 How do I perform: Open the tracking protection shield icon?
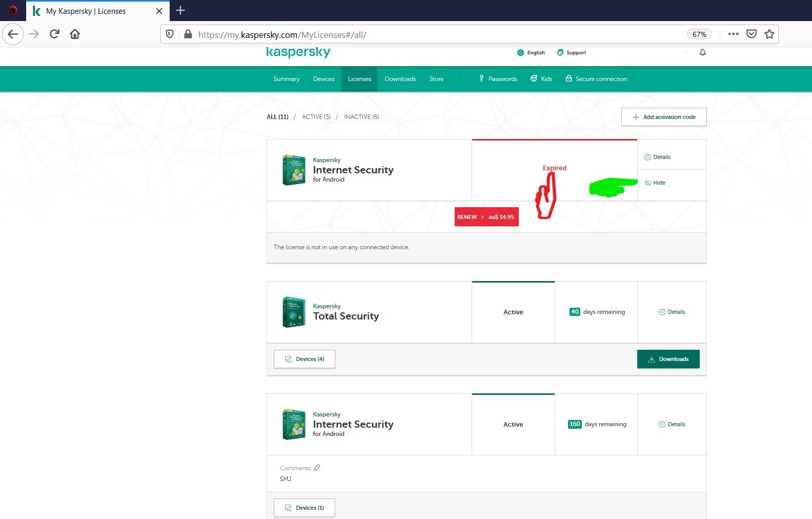170,34
